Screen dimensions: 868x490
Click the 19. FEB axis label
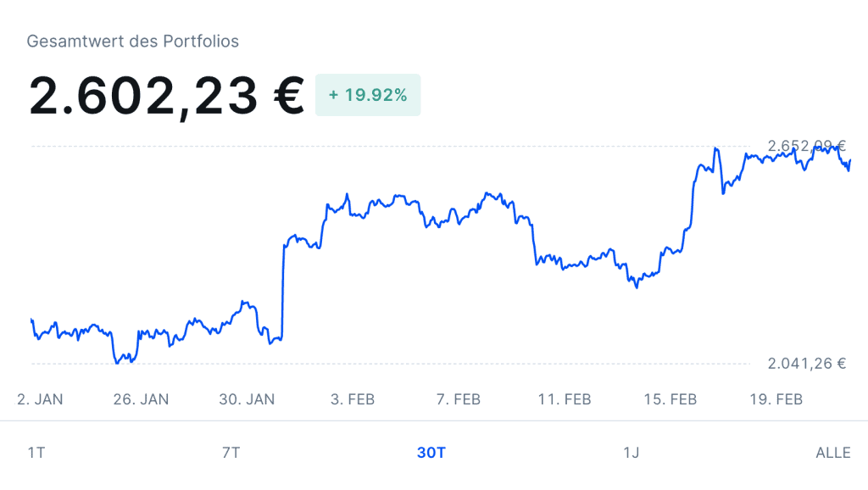coord(776,399)
